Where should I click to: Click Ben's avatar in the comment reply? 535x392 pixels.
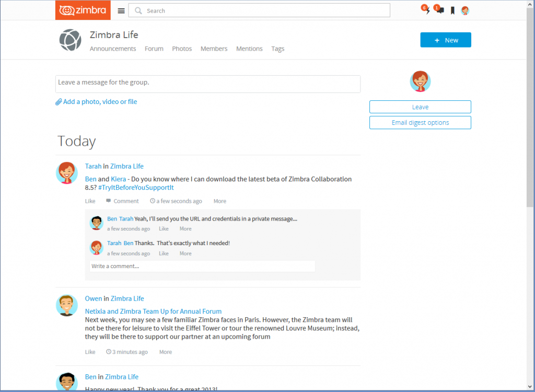96,223
